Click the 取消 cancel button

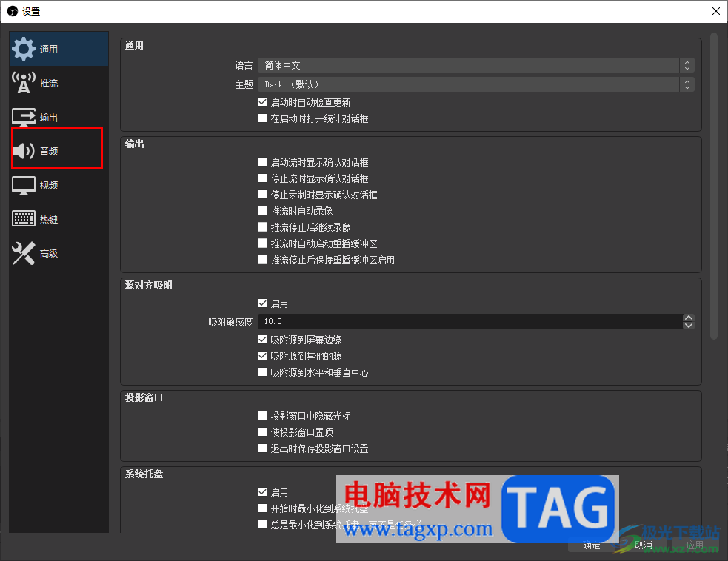click(643, 545)
